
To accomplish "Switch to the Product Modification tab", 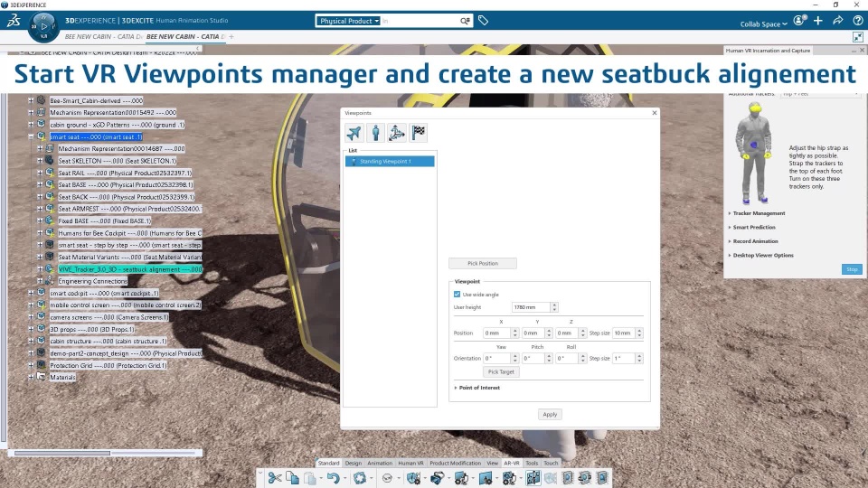I will [x=456, y=463].
